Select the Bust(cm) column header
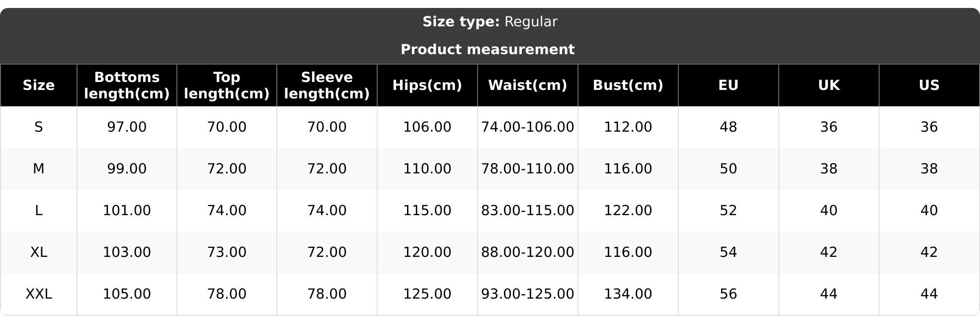The image size is (980, 316). coord(628,85)
